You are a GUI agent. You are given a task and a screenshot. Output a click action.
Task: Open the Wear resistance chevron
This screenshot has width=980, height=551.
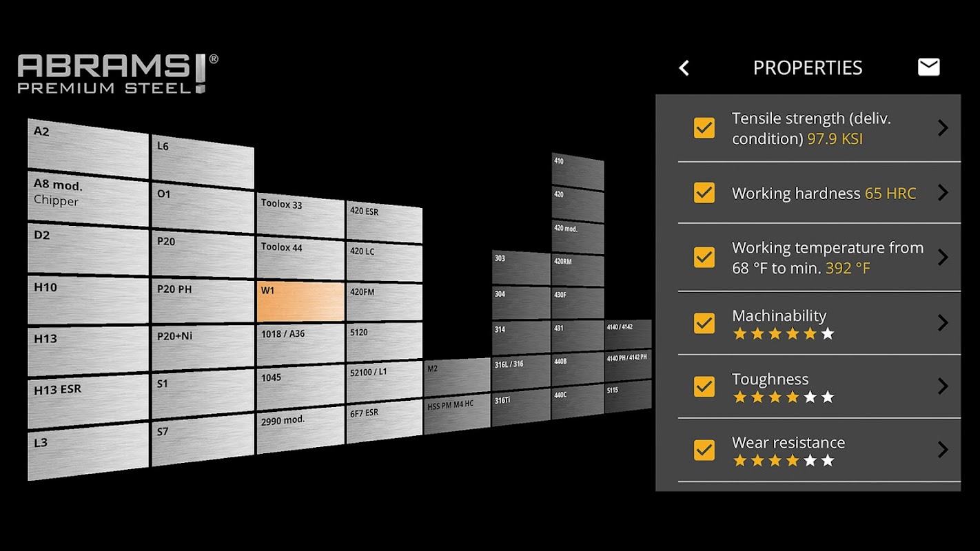click(x=943, y=450)
